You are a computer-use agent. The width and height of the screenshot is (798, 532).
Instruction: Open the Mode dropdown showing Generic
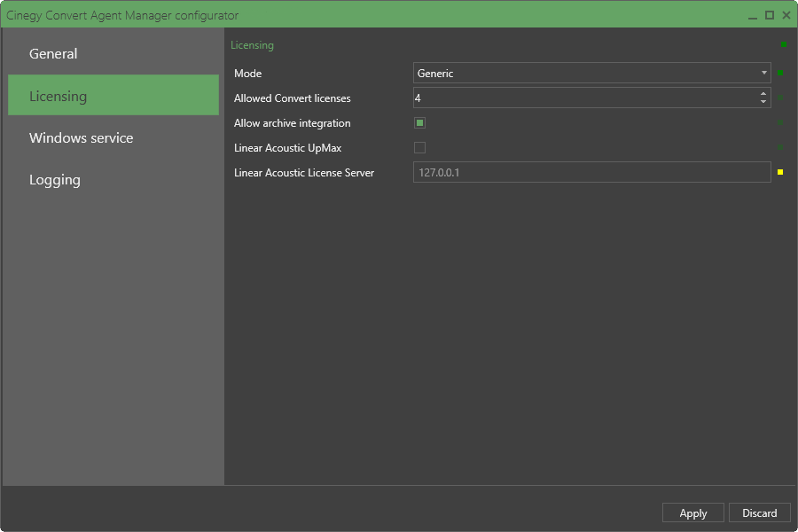(592, 73)
